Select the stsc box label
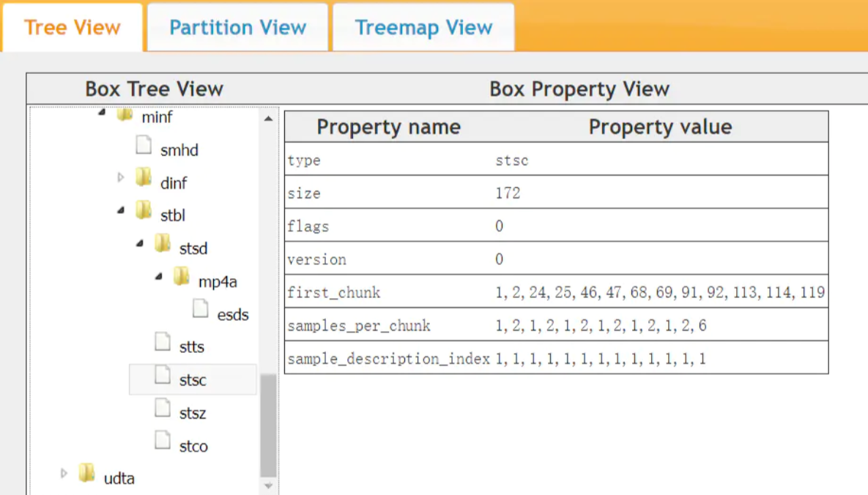 pos(193,380)
